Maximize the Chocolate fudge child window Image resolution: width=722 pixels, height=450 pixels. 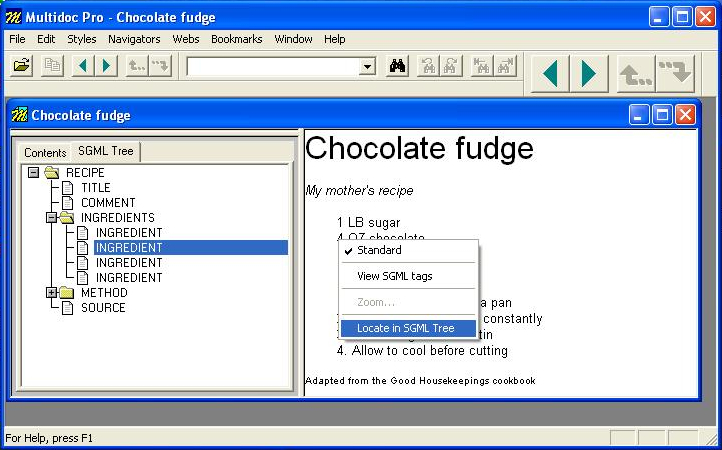pyautogui.click(x=662, y=115)
